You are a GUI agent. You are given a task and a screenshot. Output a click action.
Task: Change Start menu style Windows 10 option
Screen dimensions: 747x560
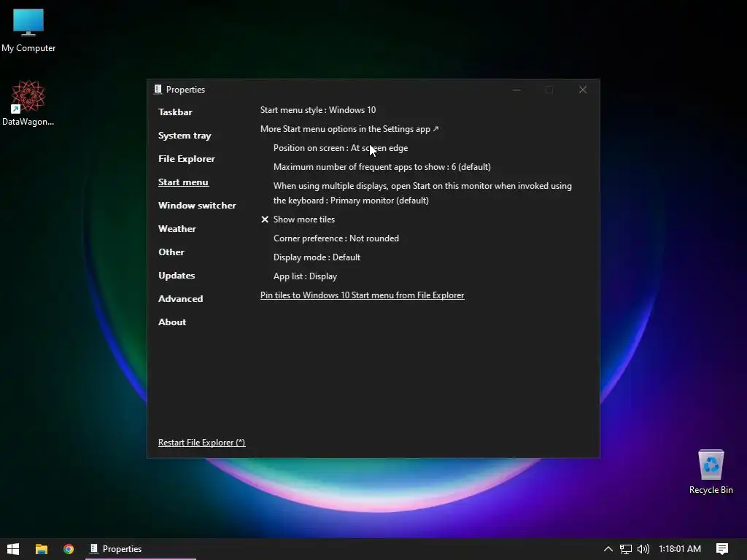pos(318,110)
